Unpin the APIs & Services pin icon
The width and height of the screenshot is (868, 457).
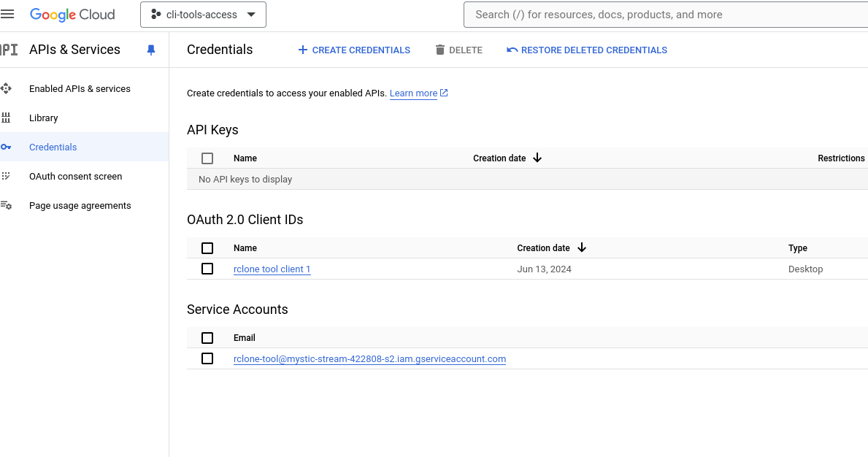point(151,50)
